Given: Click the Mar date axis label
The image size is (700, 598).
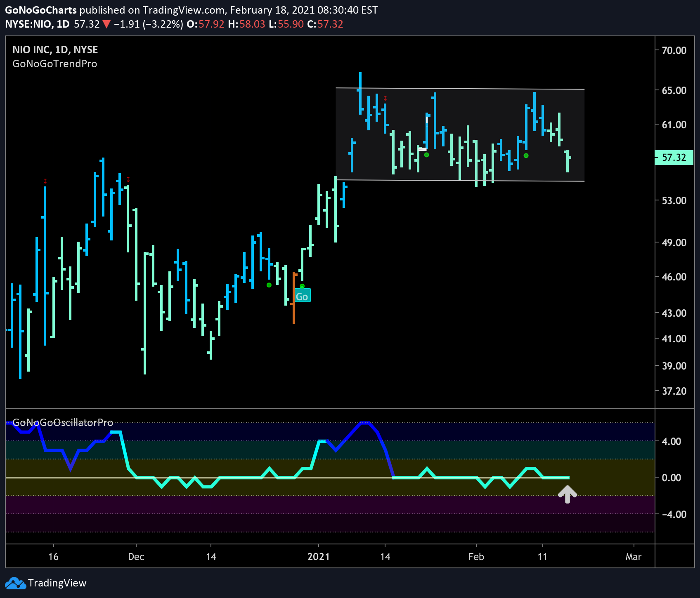Looking at the screenshot, I should point(633,557).
